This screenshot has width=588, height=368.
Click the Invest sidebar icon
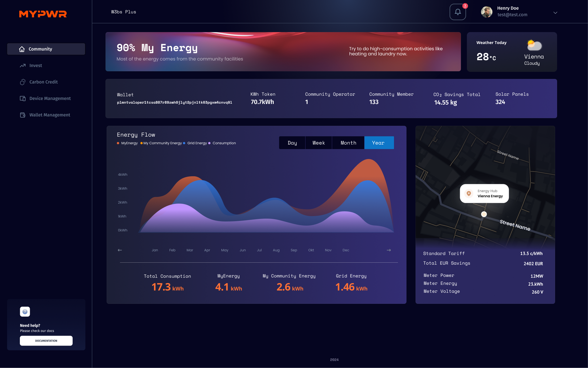(x=23, y=65)
